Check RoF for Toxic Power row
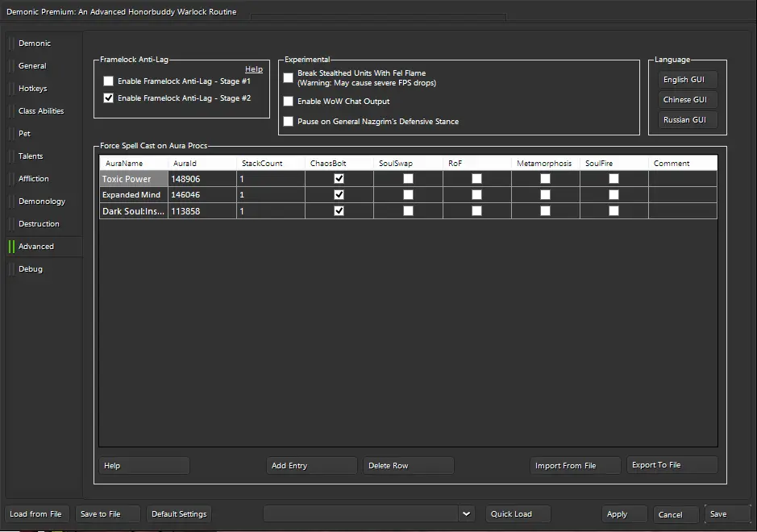This screenshot has width=757, height=532. [x=477, y=179]
